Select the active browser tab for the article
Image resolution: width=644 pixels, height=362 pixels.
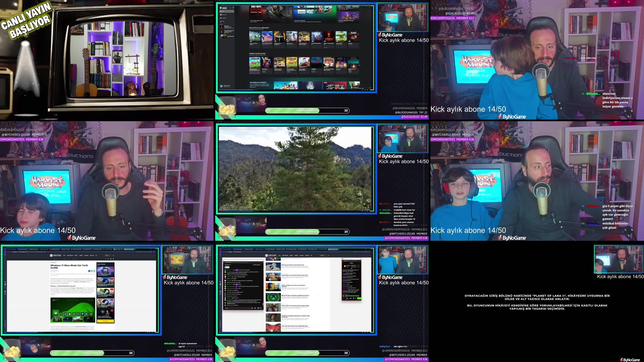point(129,249)
